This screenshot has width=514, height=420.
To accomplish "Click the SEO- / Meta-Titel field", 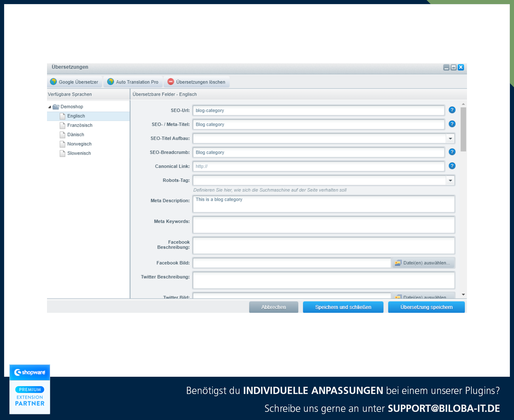I will [x=319, y=124].
